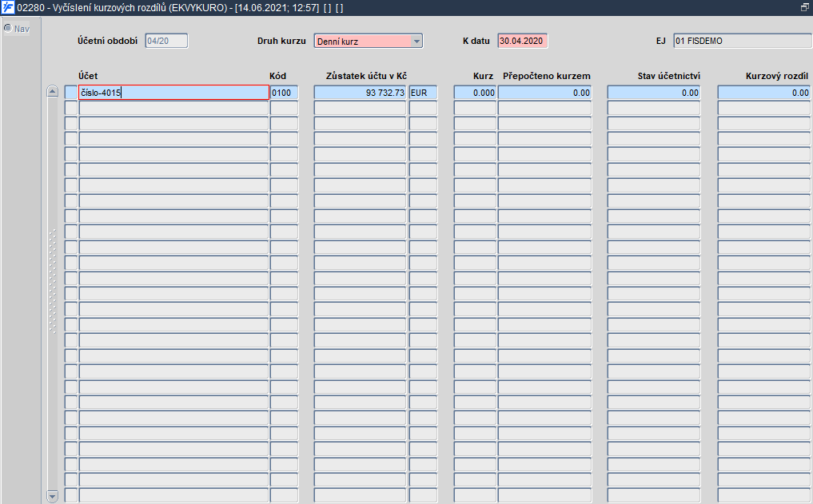The width and height of the screenshot is (813, 504).
Task: Click Kurzový rozdíl value in first row
Action: click(x=763, y=93)
